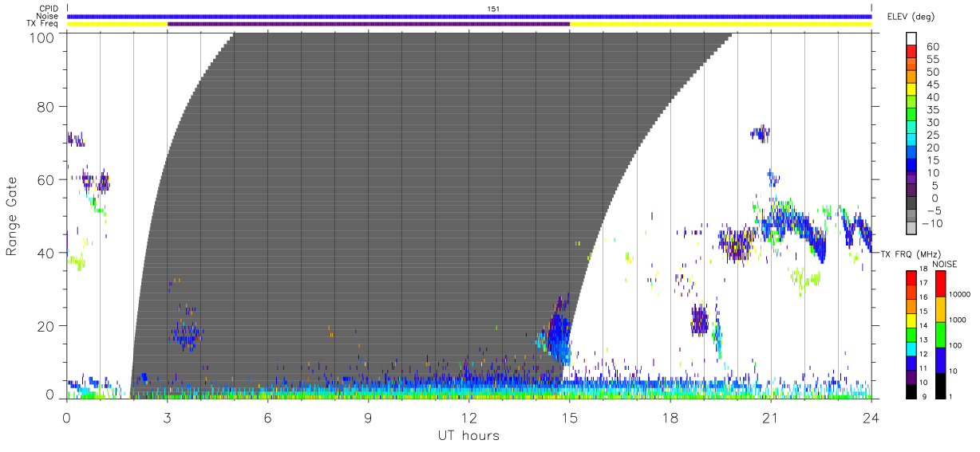Screen dimensions: 980x452
Task: Click the 1000 label on NOISE colorbar
Action: pyautogui.click(x=958, y=320)
